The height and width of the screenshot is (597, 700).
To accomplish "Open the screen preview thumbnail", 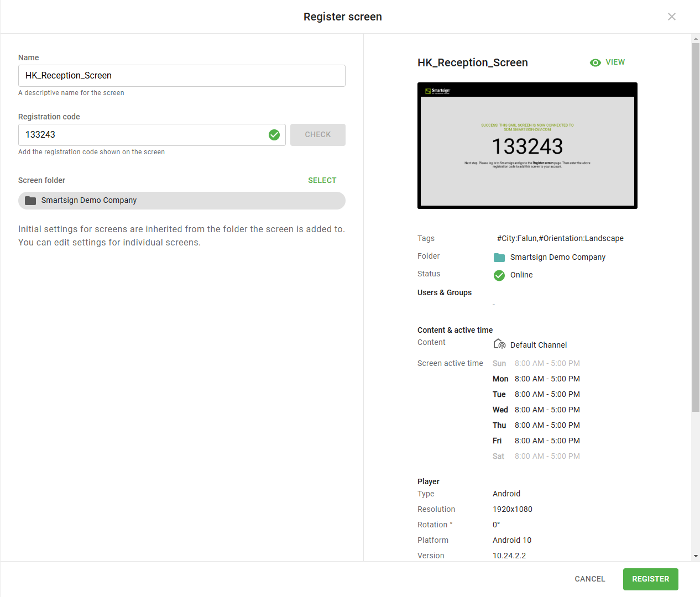I will tap(527, 145).
